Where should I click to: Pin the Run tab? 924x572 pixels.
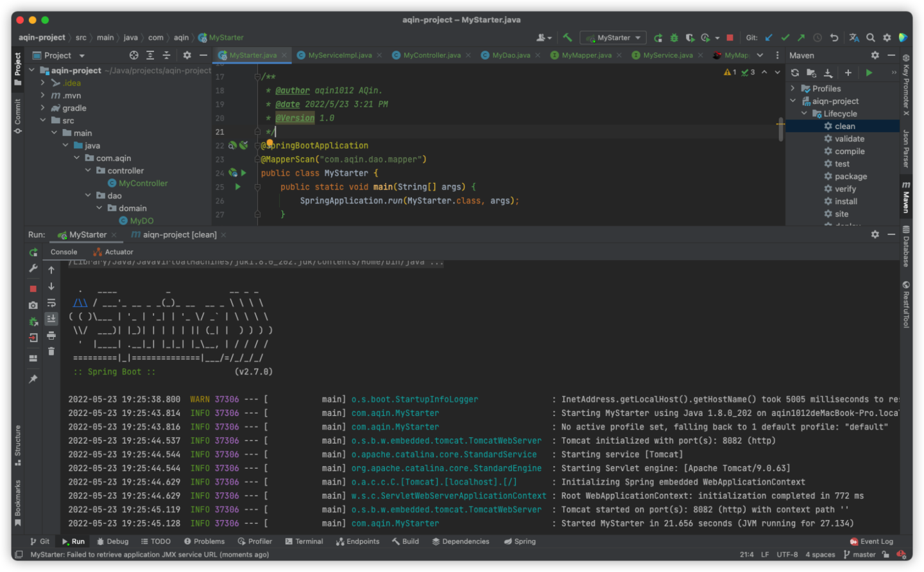point(33,379)
